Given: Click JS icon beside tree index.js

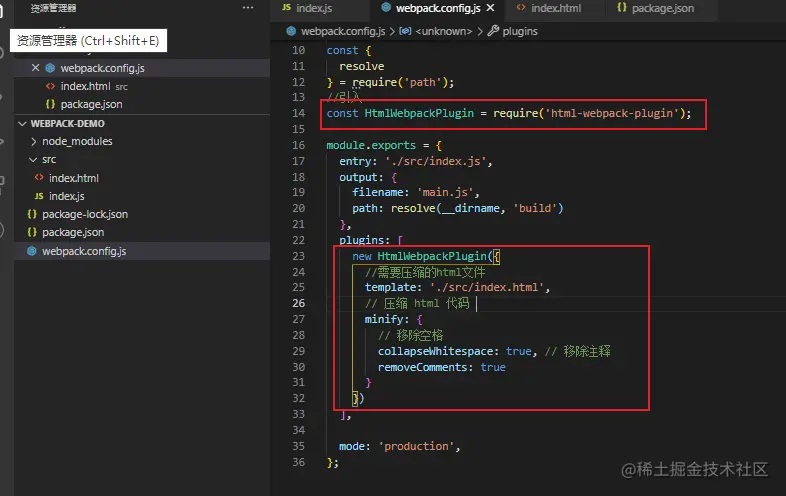Looking at the screenshot, I should [x=39, y=196].
